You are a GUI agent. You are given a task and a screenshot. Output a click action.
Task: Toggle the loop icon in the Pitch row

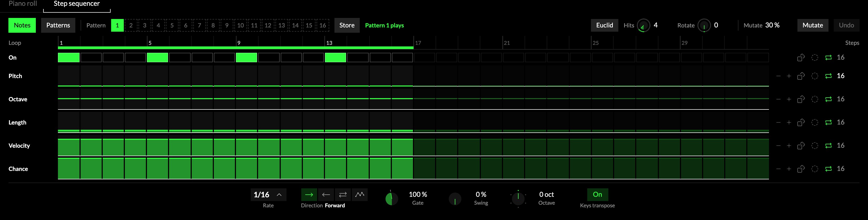tap(828, 76)
